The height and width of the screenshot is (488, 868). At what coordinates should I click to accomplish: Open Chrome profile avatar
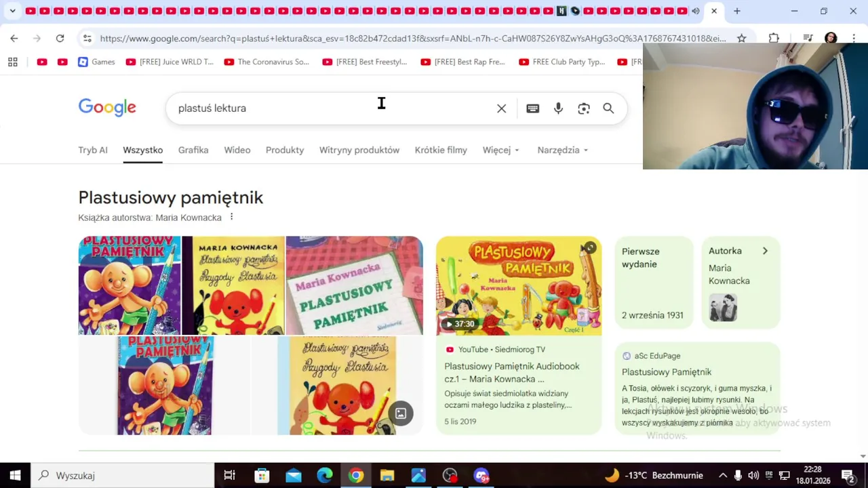[831, 39]
